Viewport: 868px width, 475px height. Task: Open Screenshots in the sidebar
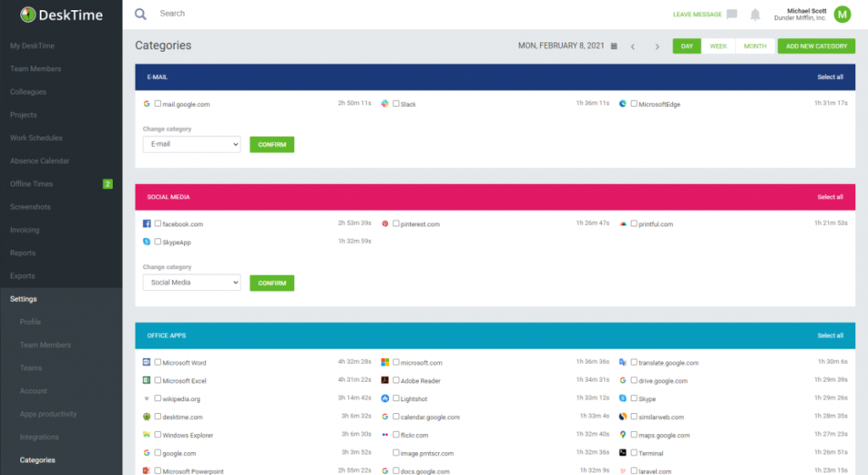point(30,206)
